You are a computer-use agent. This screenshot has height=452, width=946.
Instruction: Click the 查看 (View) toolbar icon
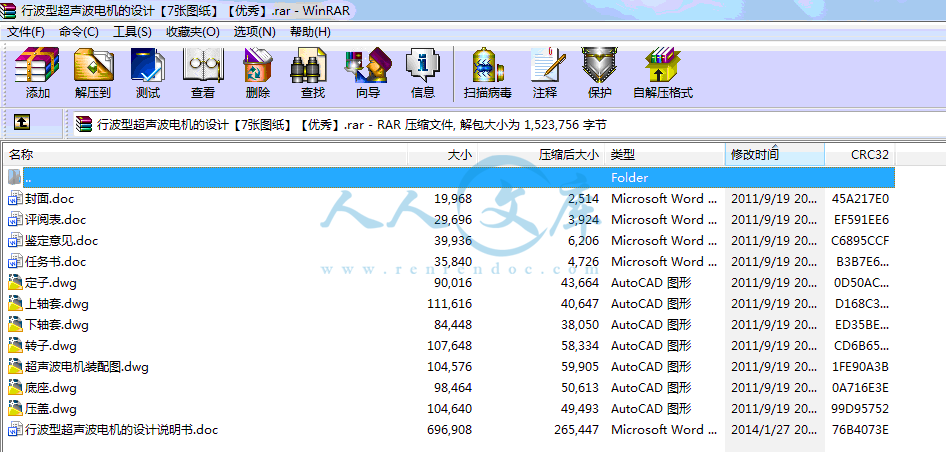click(x=203, y=65)
